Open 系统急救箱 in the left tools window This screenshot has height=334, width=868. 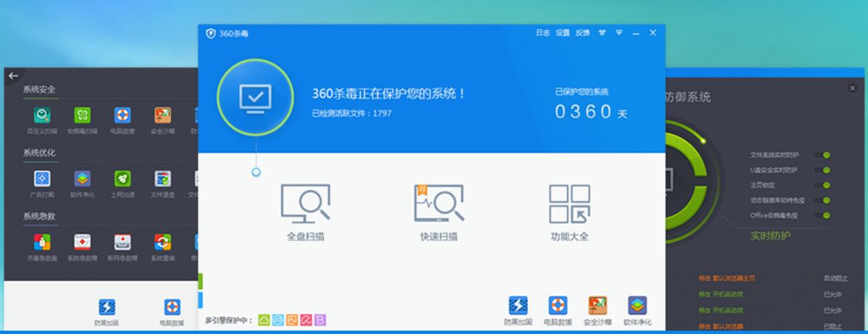[x=82, y=247]
